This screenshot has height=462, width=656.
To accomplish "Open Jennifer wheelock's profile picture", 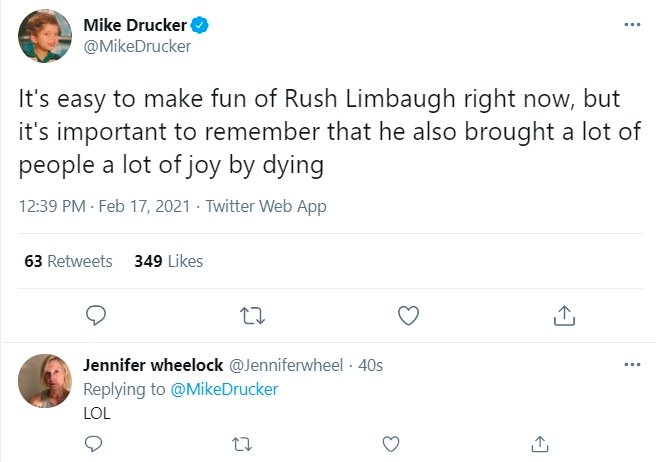I will click(x=45, y=381).
